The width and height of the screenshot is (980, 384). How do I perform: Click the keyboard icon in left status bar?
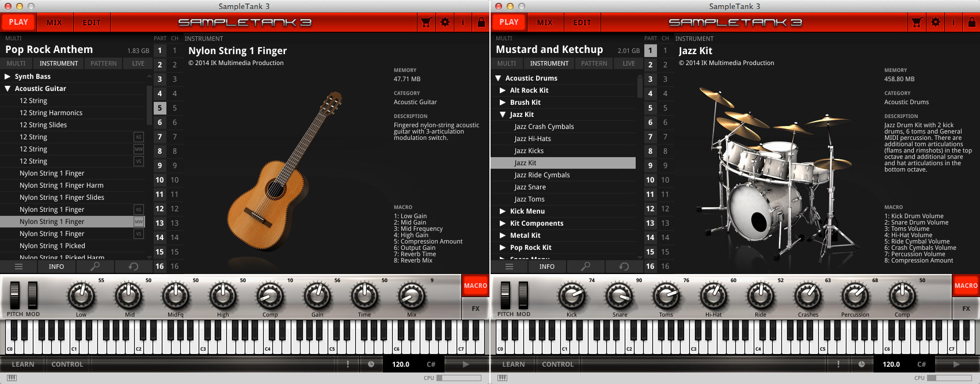pyautogui.click(x=12, y=378)
